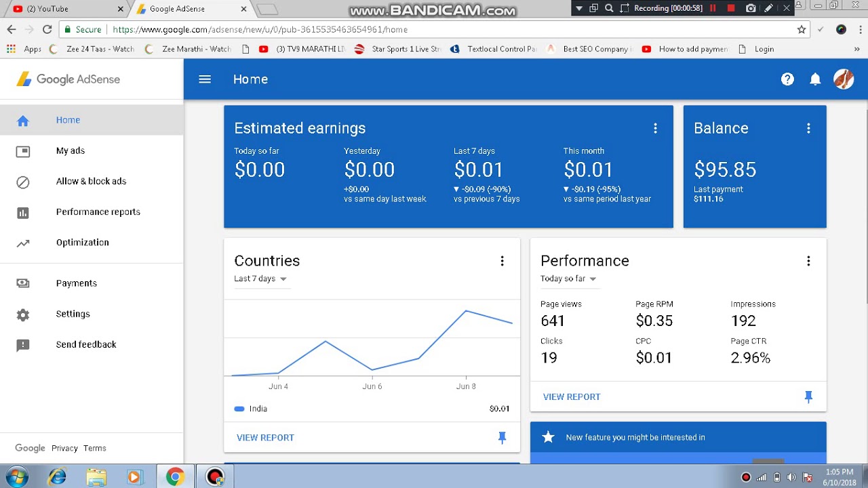Image resolution: width=868 pixels, height=488 pixels.
Task: Click the Optimization trend icon
Action: click(x=23, y=243)
